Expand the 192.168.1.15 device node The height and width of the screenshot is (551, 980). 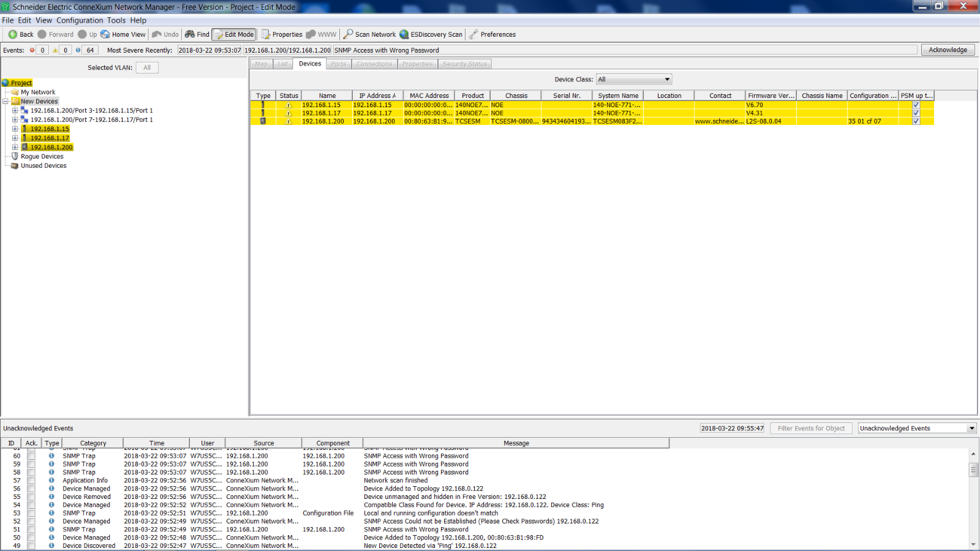tap(15, 129)
